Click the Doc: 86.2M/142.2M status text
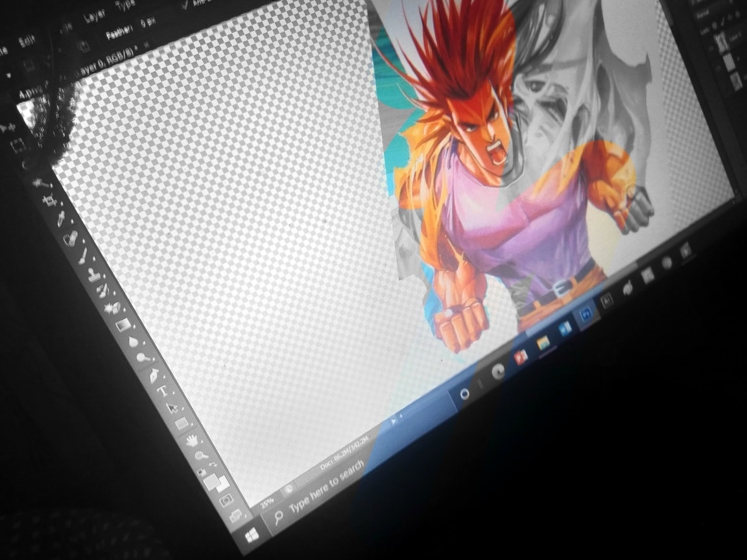Image resolution: width=747 pixels, height=560 pixels. [344, 453]
